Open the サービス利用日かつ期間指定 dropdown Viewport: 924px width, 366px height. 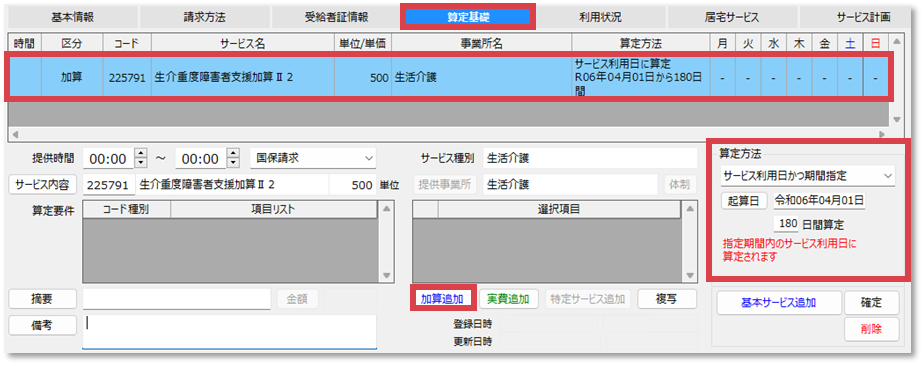click(x=807, y=175)
